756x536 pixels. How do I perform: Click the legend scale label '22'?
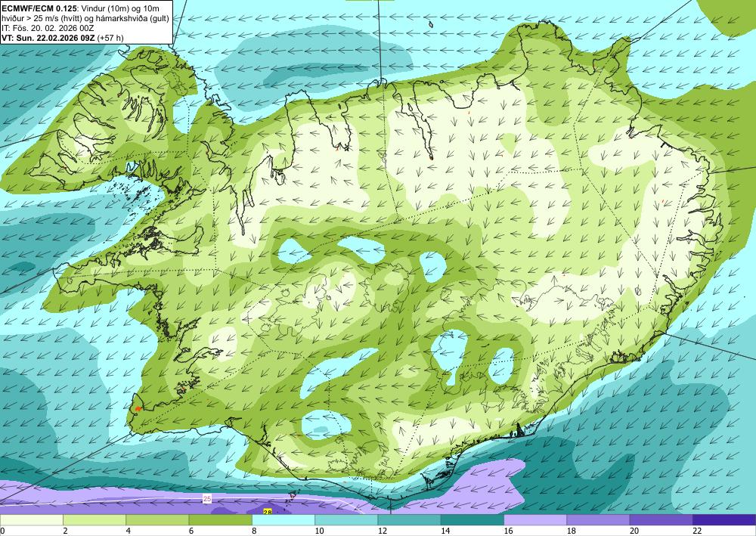[697, 531]
